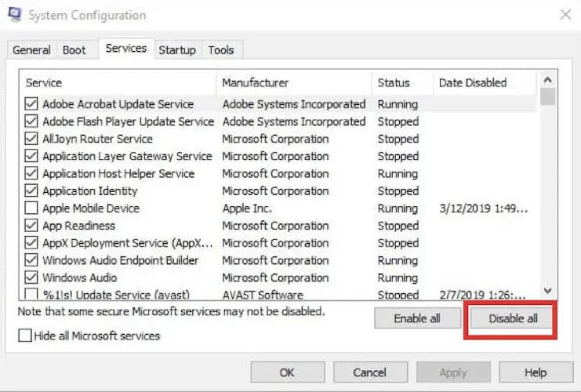
Task: Click the services list scrollbar thumb
Action: click(547, 97)
